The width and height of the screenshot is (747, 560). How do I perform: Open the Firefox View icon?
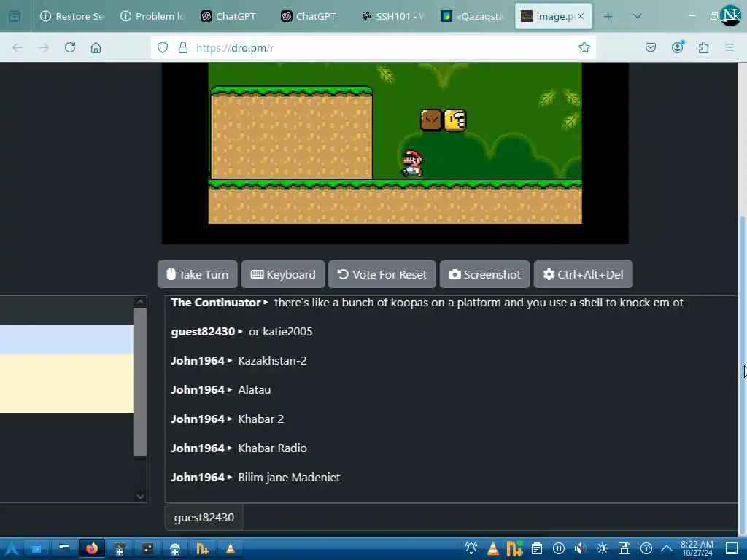[x=15, y=16]
